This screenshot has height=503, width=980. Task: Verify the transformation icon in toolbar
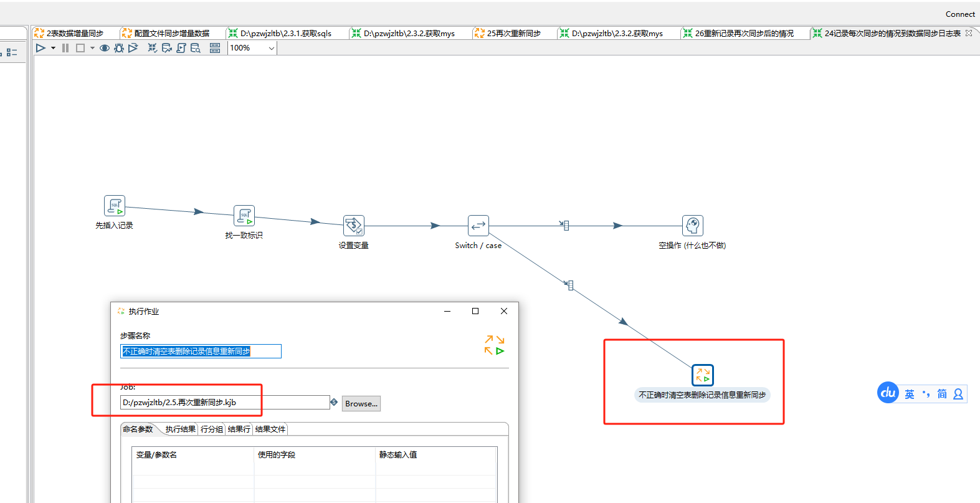point(153,48)
